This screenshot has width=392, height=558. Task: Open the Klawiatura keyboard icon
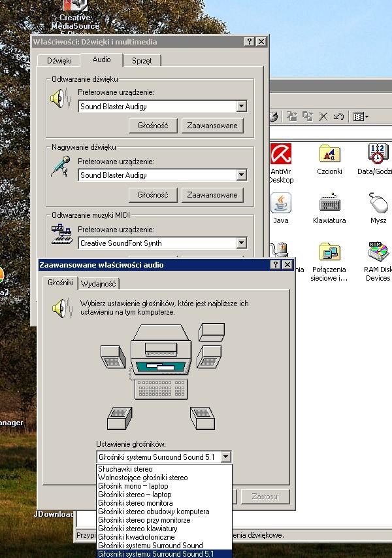pos(329,209)
